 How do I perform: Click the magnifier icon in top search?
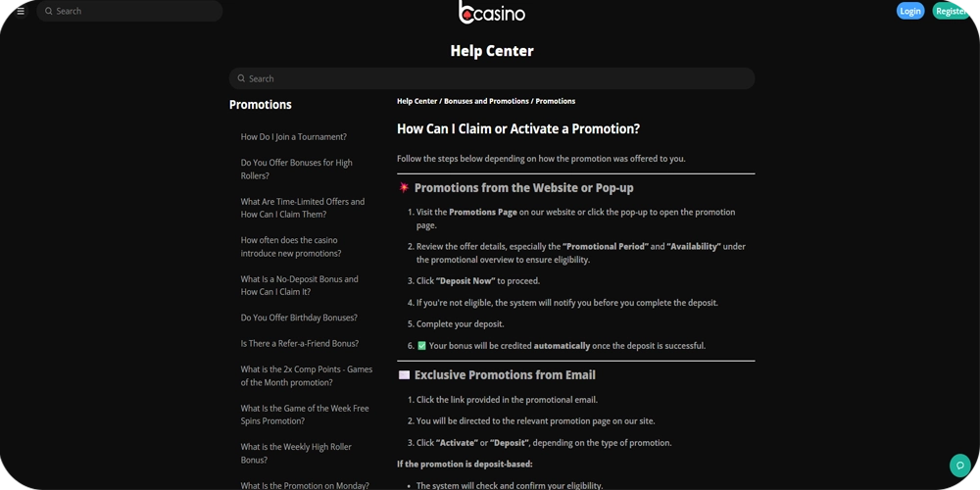point(49,12)
